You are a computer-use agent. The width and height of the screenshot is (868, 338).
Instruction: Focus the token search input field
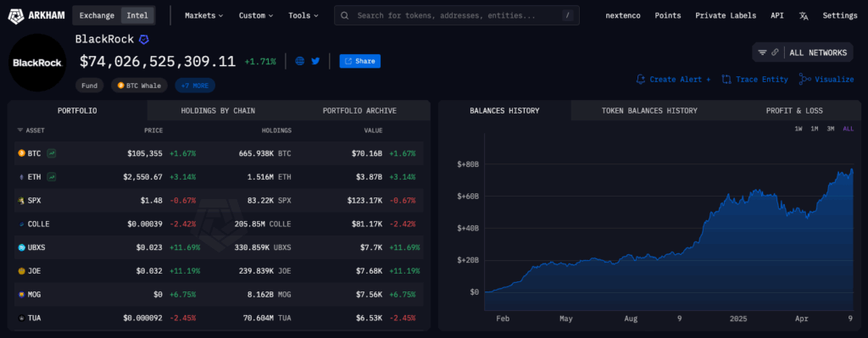(x=457, y=15)
